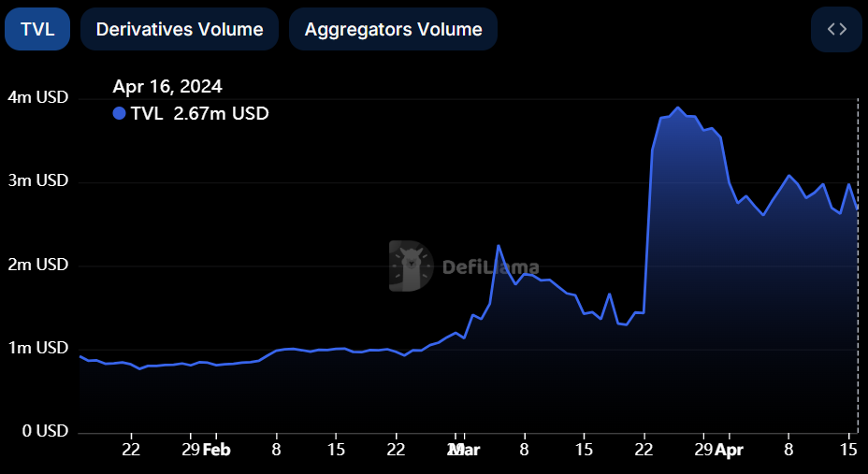The height and width of the screenshot is (474, 868).
Task: Click the DefiLlama llama logo watermark
Action: (x=412, y=266)
